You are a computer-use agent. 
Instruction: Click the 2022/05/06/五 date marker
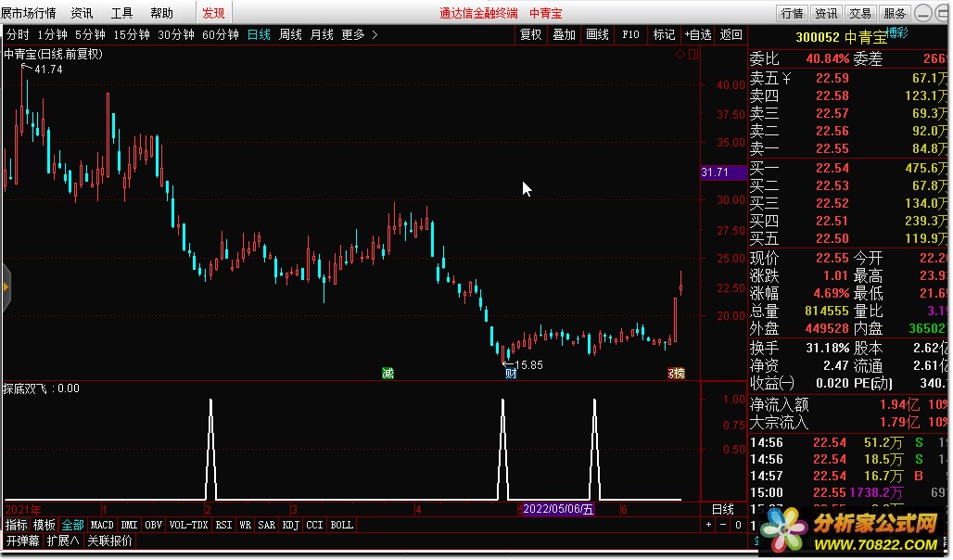[559, 509]
